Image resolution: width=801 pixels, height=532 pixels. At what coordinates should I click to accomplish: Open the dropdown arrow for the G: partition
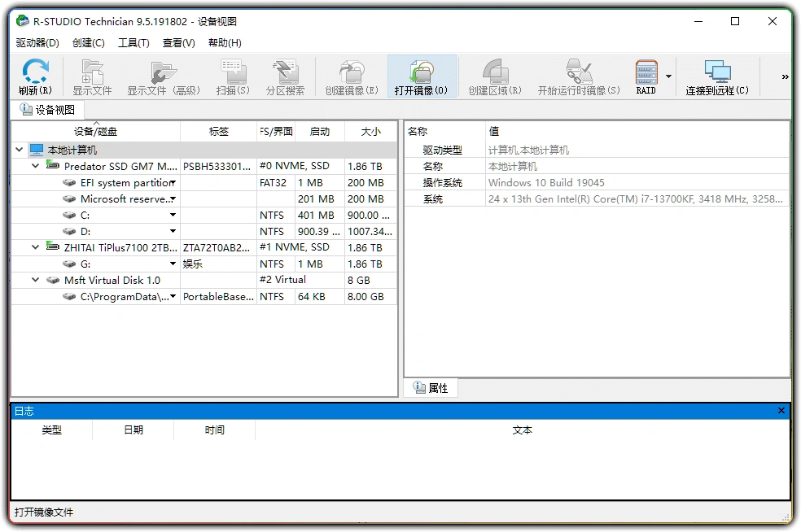point(173,264)
